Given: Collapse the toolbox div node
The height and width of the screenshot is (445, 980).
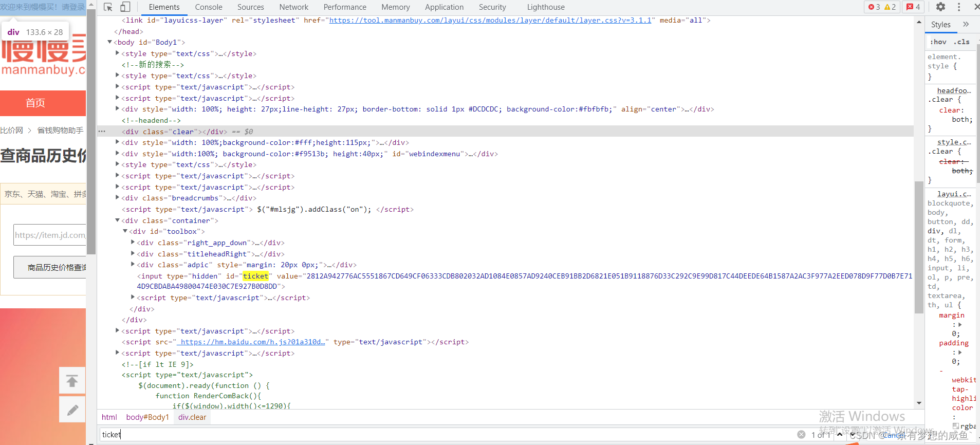Looking at the screenshot, I should [x=125, y=231].
